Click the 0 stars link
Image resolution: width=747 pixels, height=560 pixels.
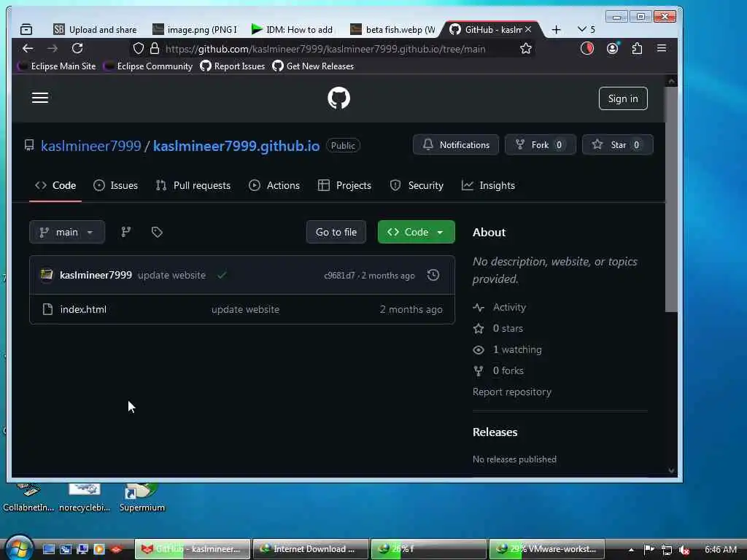(x=508, y=329)
